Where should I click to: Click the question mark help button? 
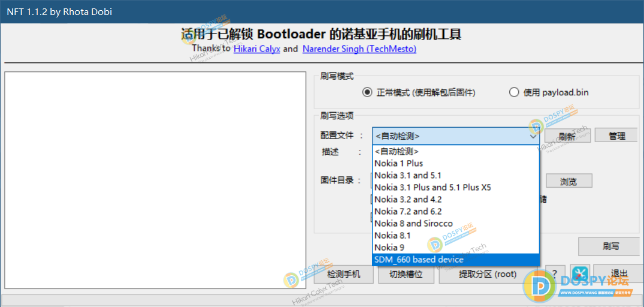[555, 273]
